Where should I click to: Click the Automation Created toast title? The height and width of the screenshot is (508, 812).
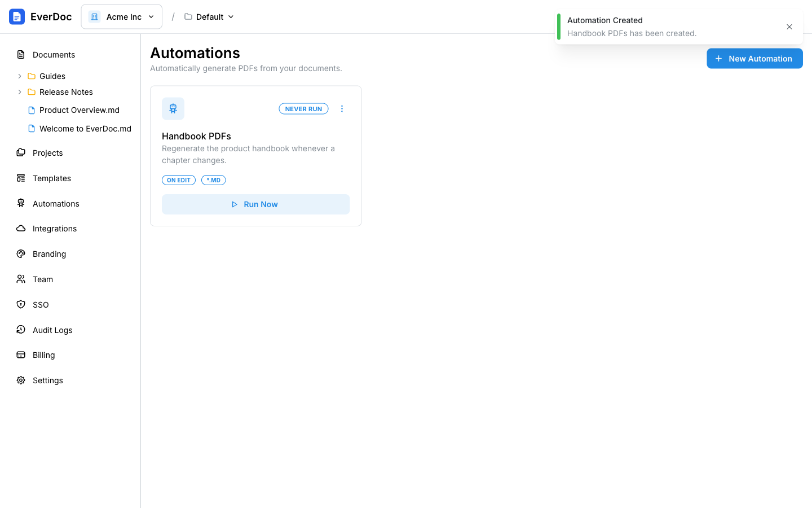tap(605, 20)
